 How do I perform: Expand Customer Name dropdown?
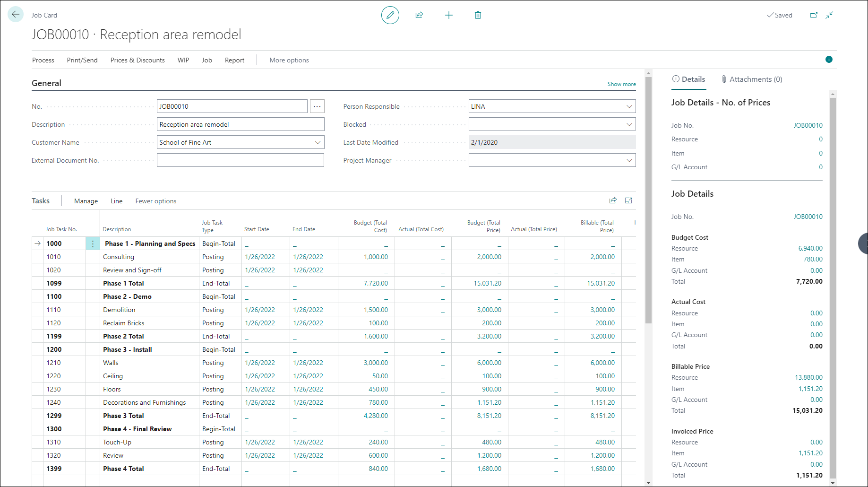click(318, 142)
